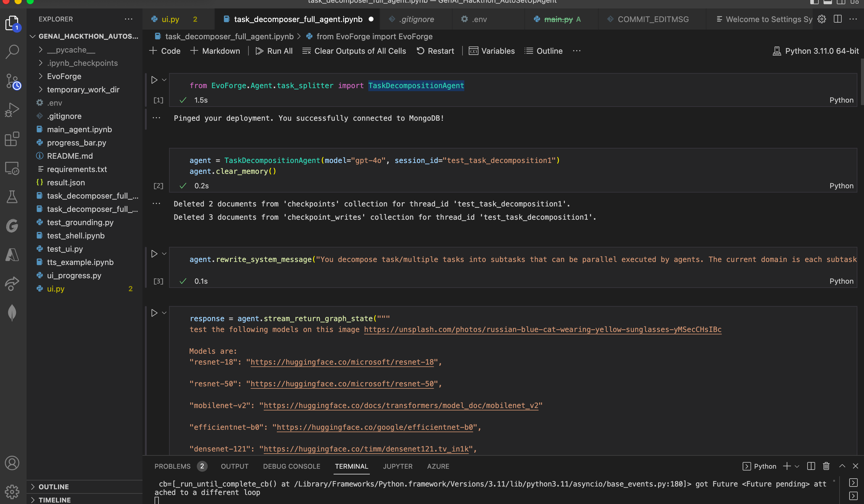Screen dimensions: 864x504
Task: Open the MongoDB leaf view
Action: coord(12,312)
